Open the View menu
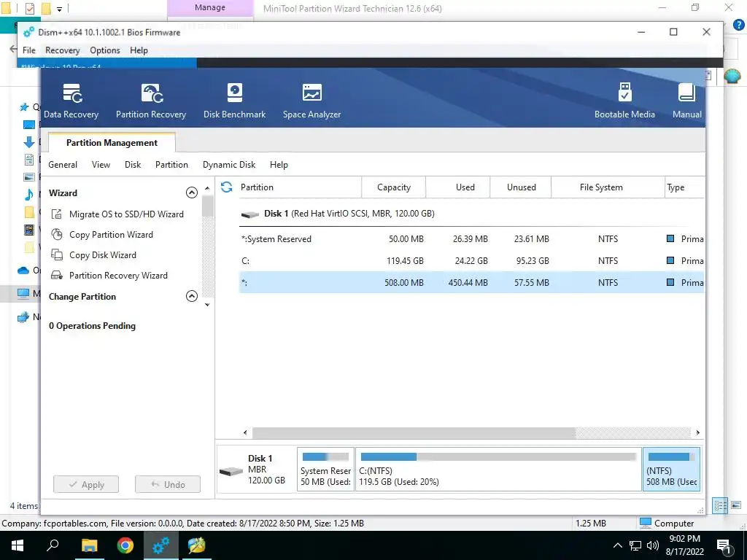Image resolution: width=747 pixels, height=560 pixels. click(x=101, y=165)
